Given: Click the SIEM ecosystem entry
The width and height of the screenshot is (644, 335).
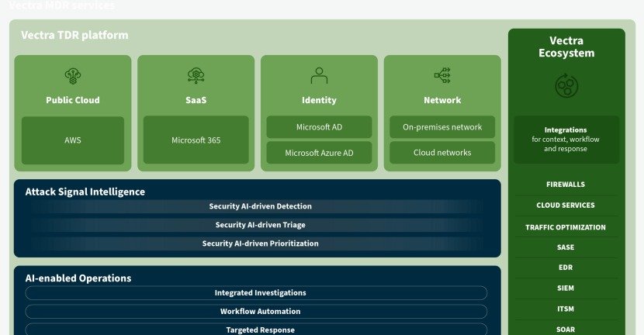Looking at the screenshot, I should click(566, 288).
